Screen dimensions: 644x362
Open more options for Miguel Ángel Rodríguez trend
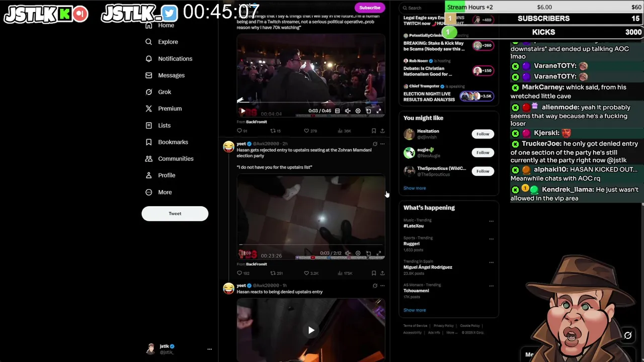coord(492,262)
